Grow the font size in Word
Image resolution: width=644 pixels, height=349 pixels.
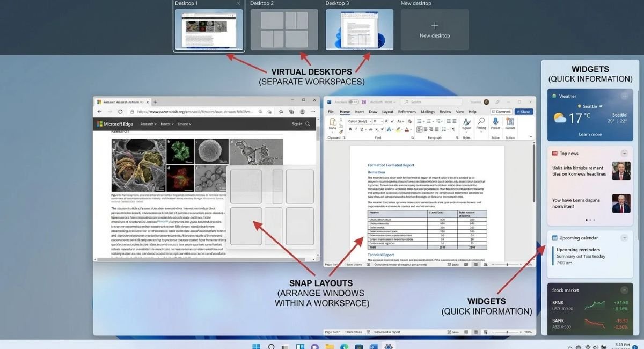pos(386,121)
